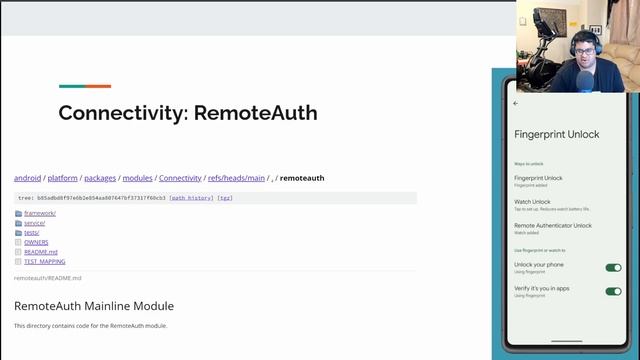Download the tgz archive link
The width and height of the screenshot is (640, 360).
(225, 198)
